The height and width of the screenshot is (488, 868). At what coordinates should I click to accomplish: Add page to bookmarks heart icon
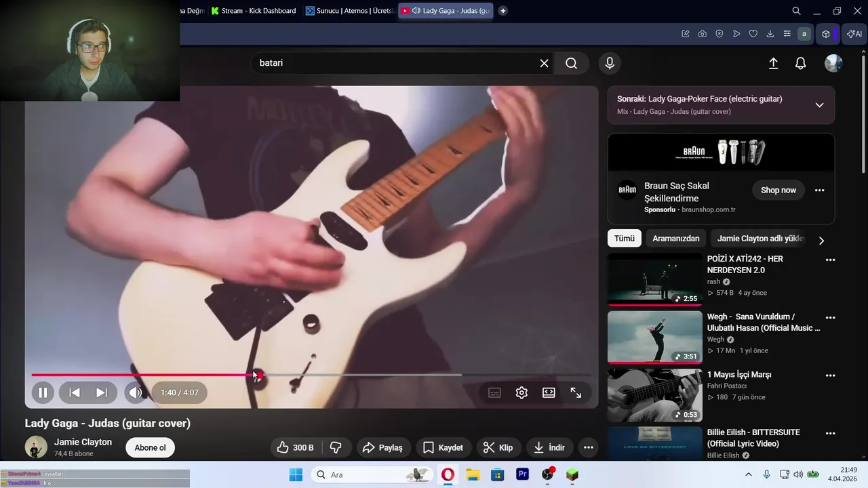pos(753,34)
